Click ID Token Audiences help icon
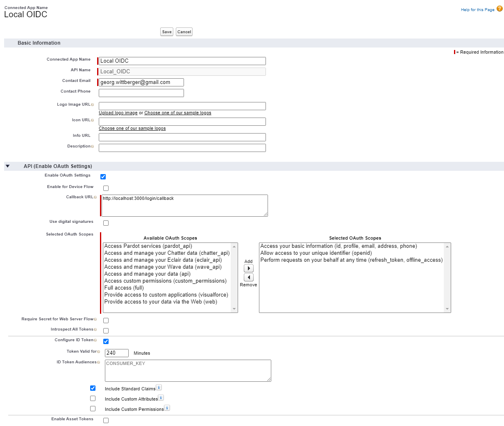This screenshot has height=426, width=504. point(98,363)
